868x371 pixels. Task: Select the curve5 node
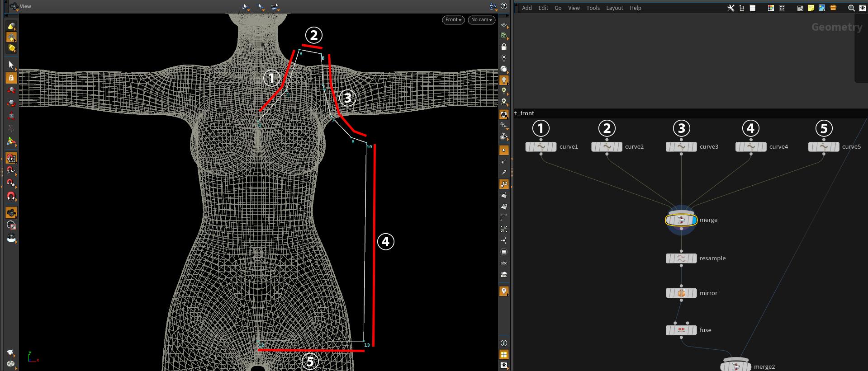[824, 147]
